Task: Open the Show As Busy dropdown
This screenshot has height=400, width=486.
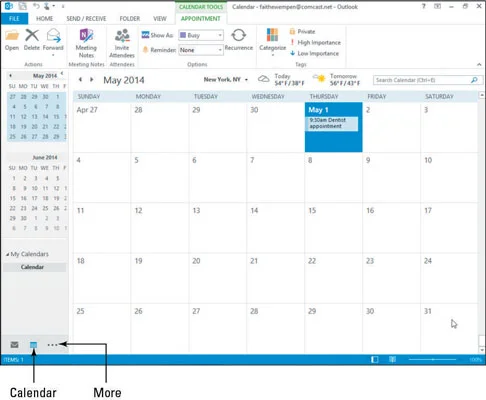Action: click(201, 35)
